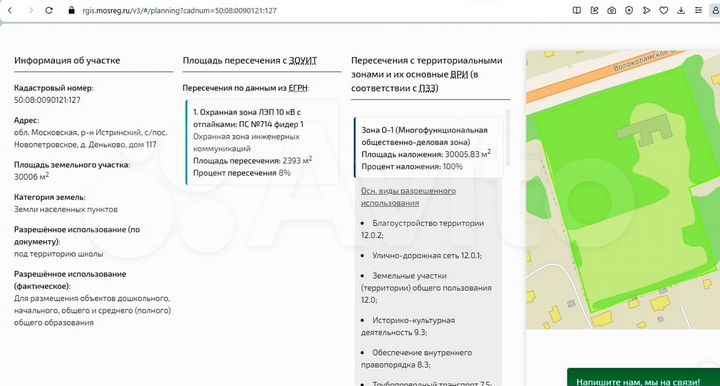Image resolution: width=720 pixels, height=386 pixels.
Task: Open the shield protection icon
Action: coord(629,10)
